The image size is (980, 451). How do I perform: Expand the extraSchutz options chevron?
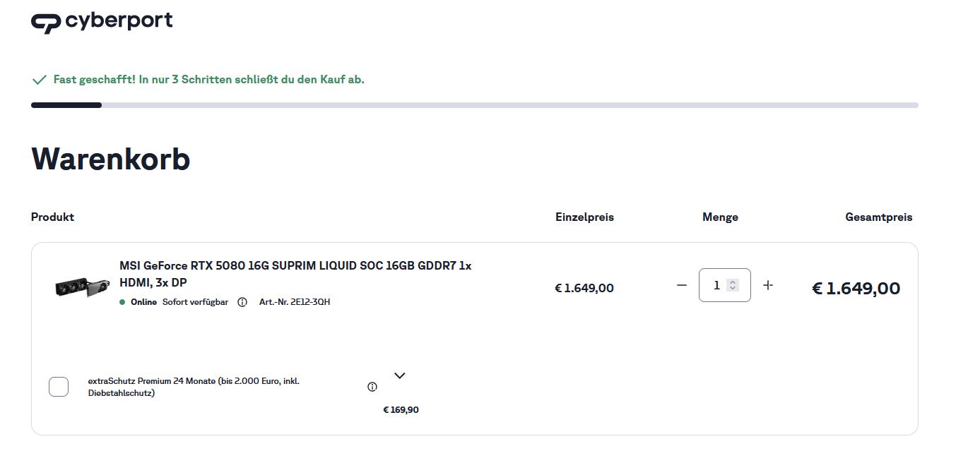pyautogui.click(x=399, y=375)
